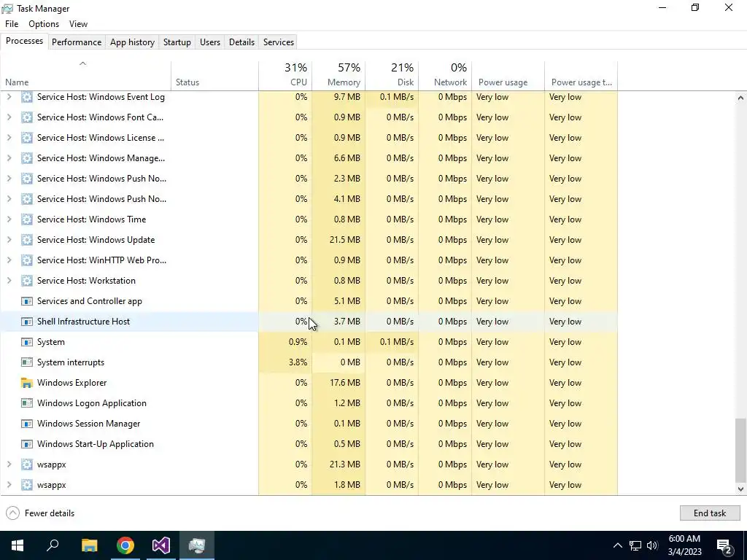The image size is (747, 560).
Task: Expand Service Host: Windows Management row
Action: coord(9,158)
